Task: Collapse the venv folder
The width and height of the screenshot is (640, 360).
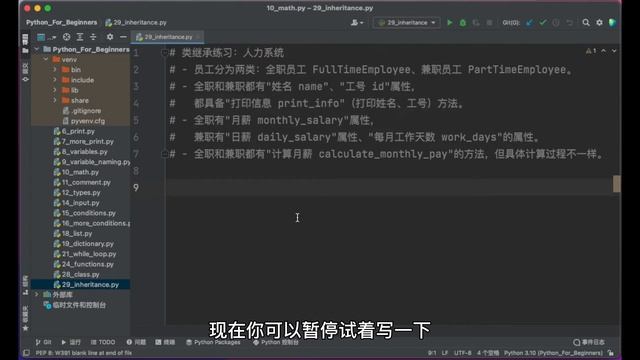Action: click(46, 59)
